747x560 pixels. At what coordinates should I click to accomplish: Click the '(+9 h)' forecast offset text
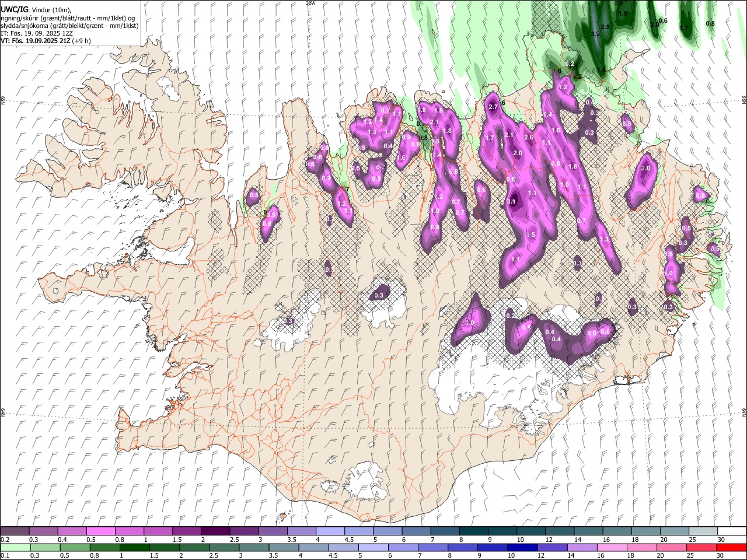(x=81, y=41)
